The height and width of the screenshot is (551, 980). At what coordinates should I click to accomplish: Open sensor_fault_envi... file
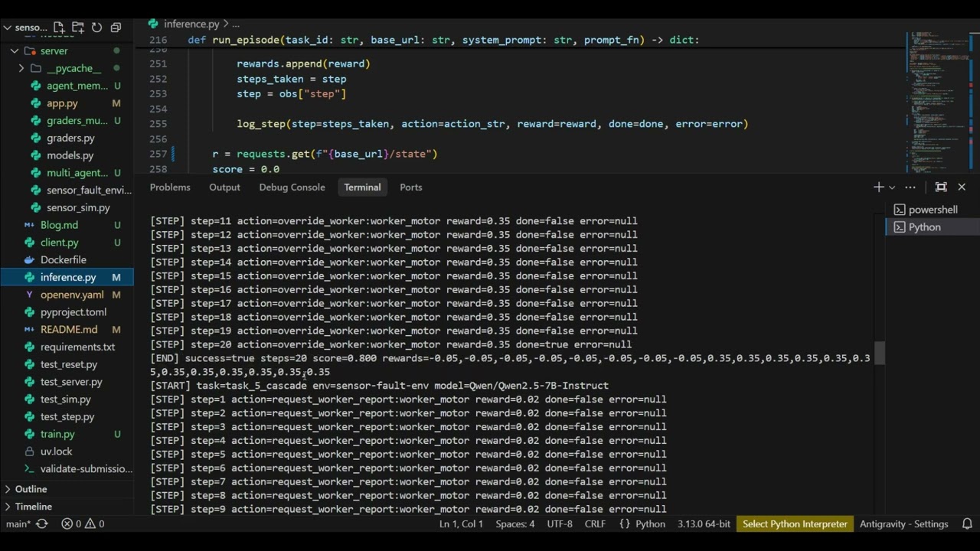(x=89, y=191)
